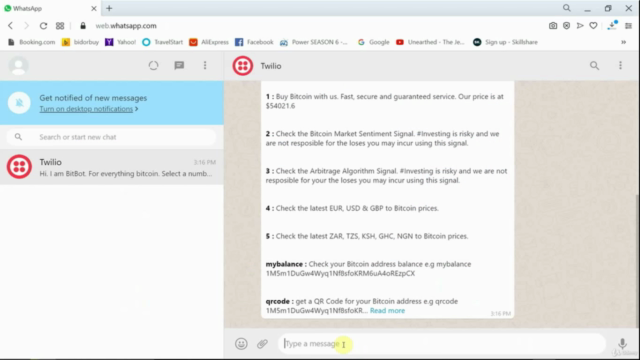The height and width of the screenshot is (360, 640).
Task: Take a snapshot with camera icon
Action: click(x=553, y=26)
